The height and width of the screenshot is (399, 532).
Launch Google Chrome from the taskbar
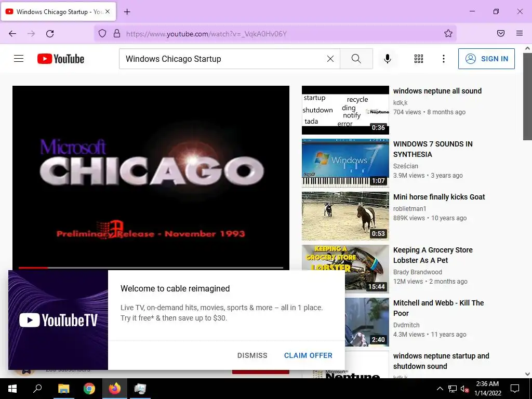coord(89,389)
